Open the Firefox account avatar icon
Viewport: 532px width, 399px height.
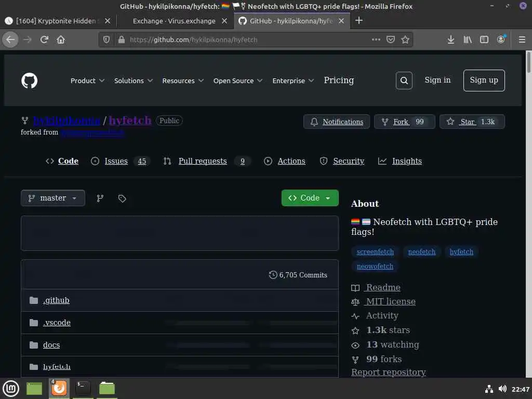coord(501,39)
